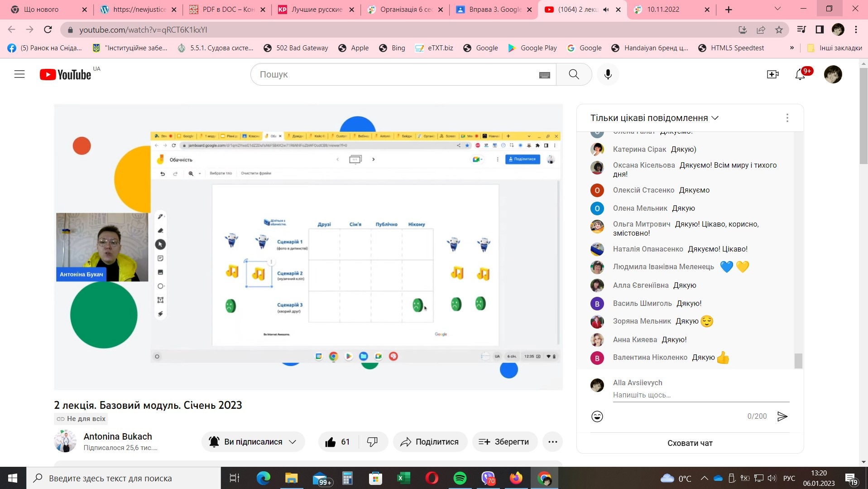Click the live chat scrollbar thumb
This screenshot has height=489, width=868.
point(798,361)
